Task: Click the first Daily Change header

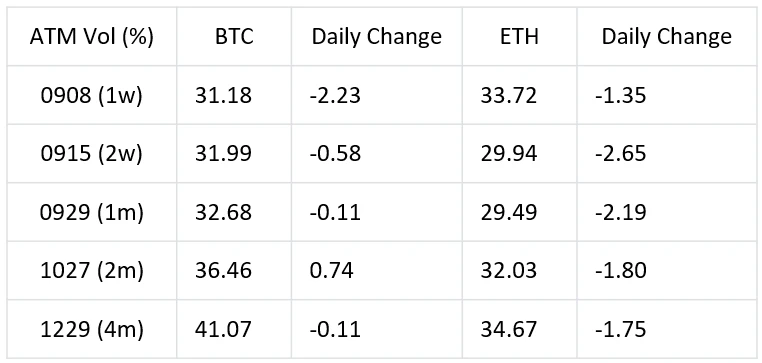Action: 377,37
